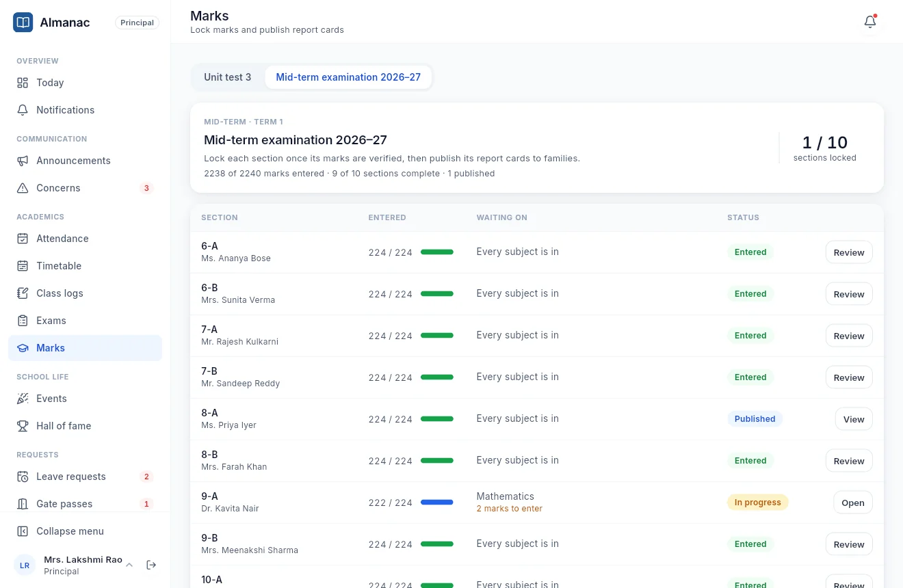This screenshot has width=903, height=588.
Task: Open Today in the sidebar
Action: click(x=85, y=83)
